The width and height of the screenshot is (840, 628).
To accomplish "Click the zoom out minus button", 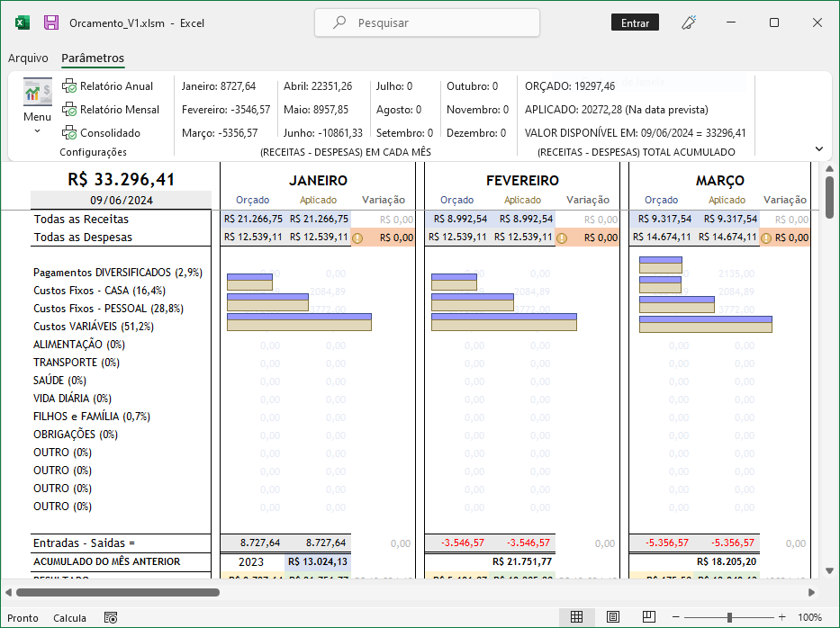I will click(x=677, y=617).
